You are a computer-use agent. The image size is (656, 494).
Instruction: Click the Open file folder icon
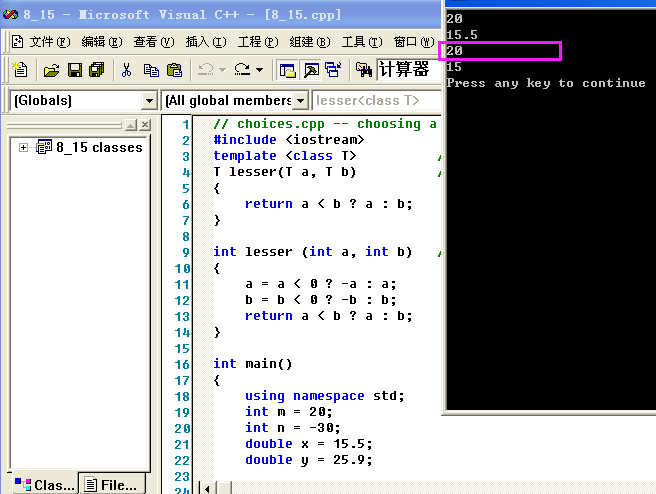[x=51, y=70]
